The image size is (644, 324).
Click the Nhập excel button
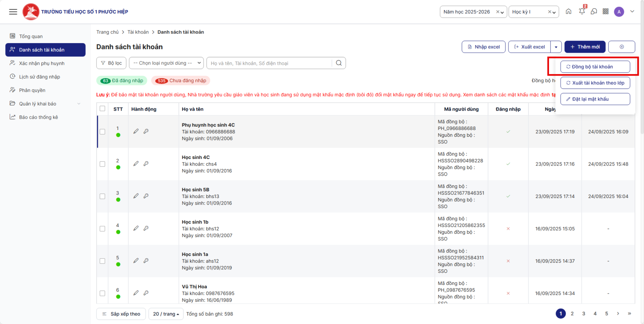pos(483,47)
